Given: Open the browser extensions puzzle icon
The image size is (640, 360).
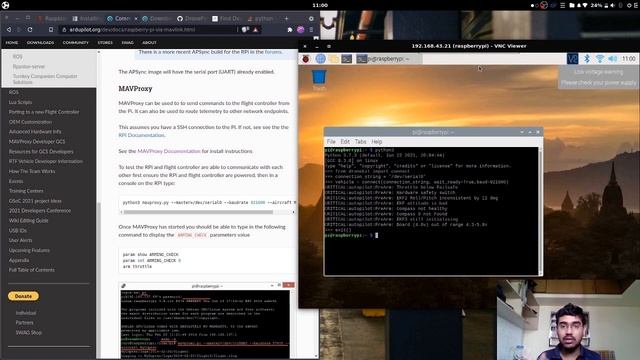Looking at the screenshot, I should point(290,30).
